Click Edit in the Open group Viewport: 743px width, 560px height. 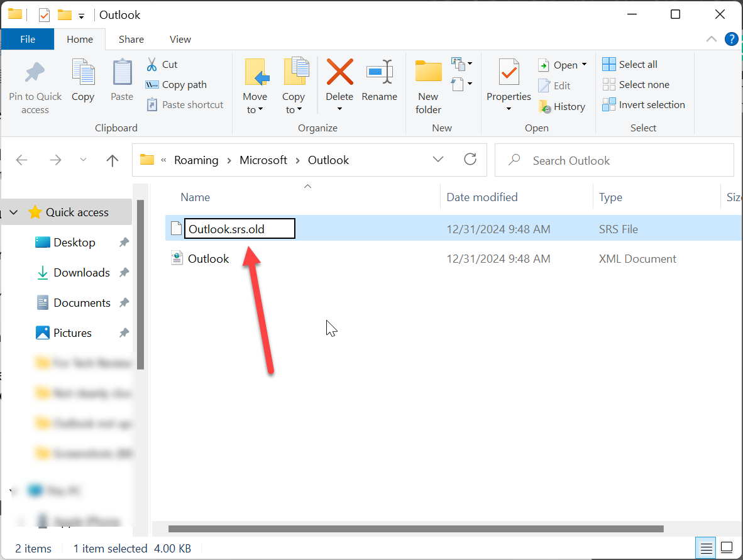(x=554, y=85)
